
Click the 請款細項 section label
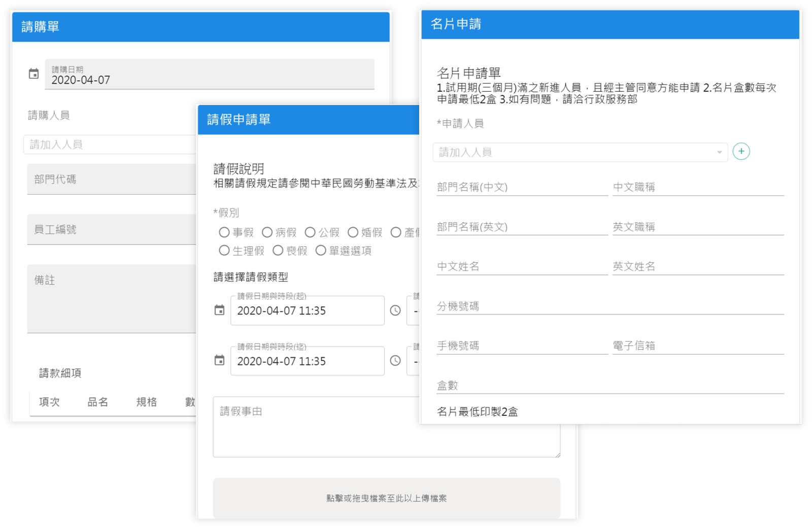tap(60, 373)
